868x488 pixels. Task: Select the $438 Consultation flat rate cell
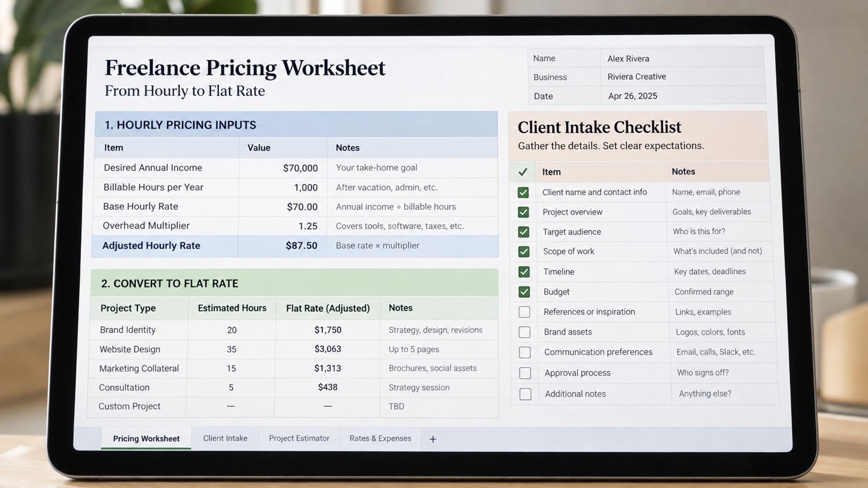328,387
